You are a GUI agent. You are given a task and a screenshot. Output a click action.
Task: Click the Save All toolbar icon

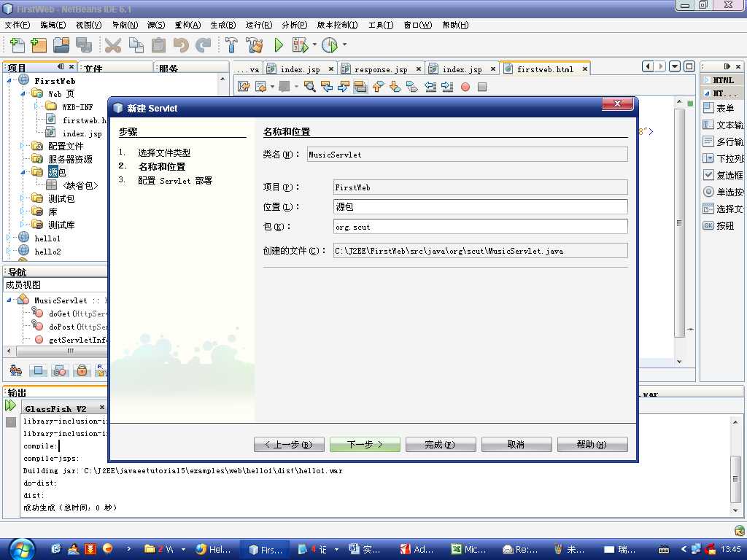(84, 44)
